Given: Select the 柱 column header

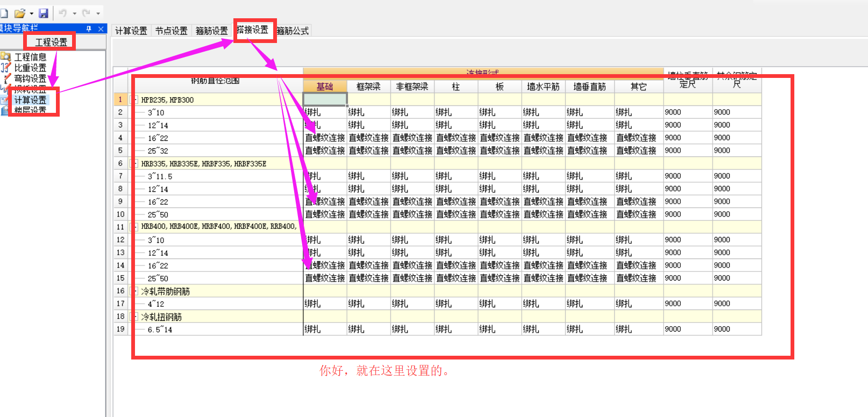Looking at the screenshot, I should pos(456,87).
